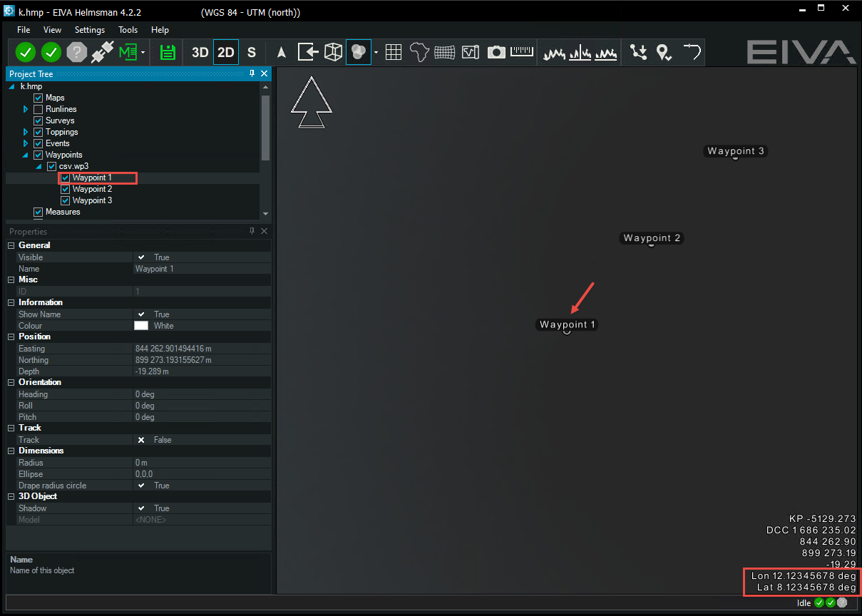This screenshot has width=862, height=616.
Task: Toggle the Show Name property checkbox
Action: point(141,314)
